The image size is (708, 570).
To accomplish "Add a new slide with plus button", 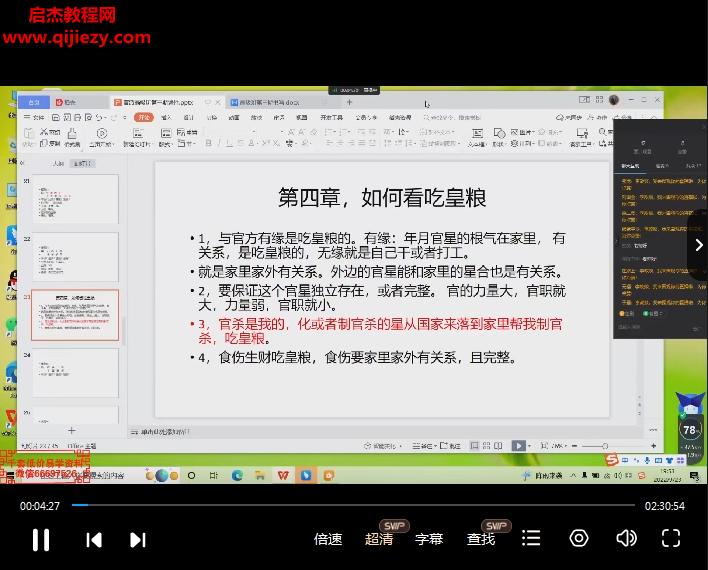I will point(71,431).
